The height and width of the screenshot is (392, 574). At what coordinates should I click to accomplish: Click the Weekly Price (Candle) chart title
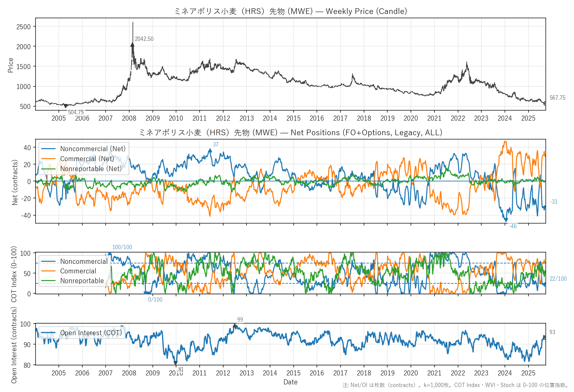[290, 11]
